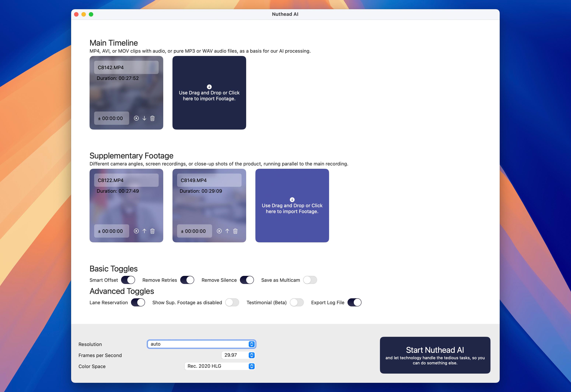The height and width of the screenshot is (392, 571).
Task: Edit the time offset field of C8122.MP4
Action: pos(112,231)
